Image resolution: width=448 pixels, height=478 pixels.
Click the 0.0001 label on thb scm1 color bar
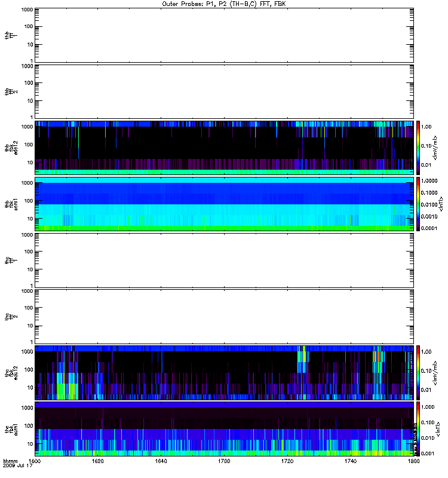click(429, 228)
